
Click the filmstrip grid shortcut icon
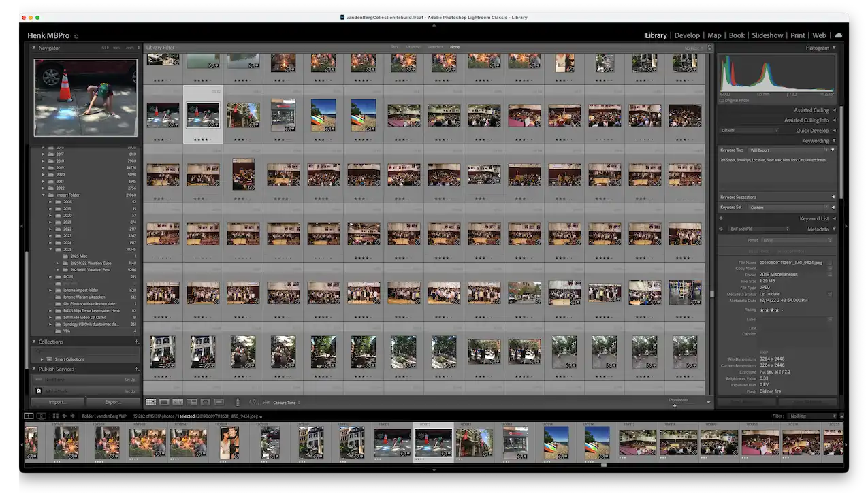pos(56,416)
